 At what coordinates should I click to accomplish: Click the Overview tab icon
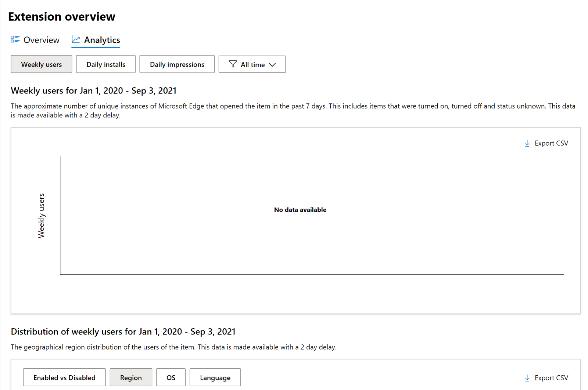click(x=15, y=39)
